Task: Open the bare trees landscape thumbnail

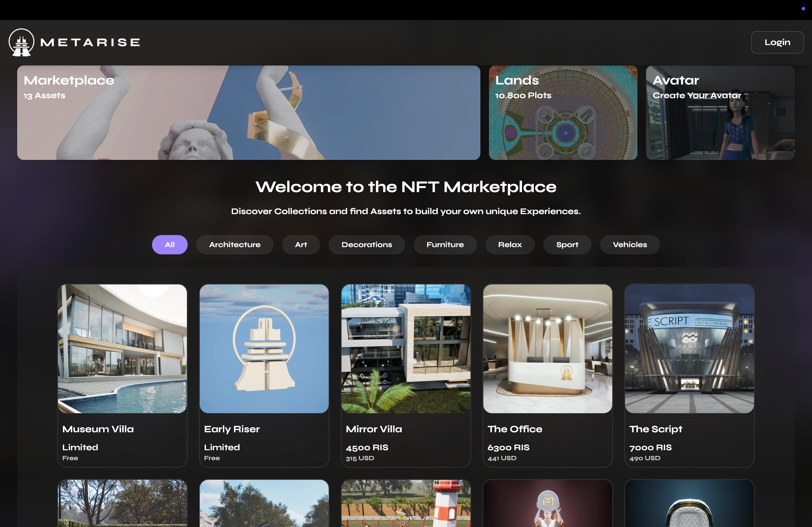Action: click(122, 504)
